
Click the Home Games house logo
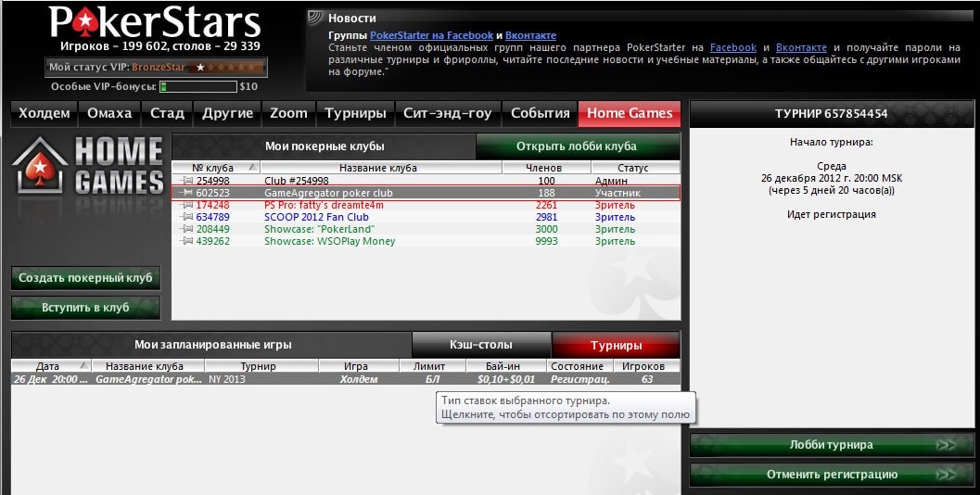tap(40, 166)
